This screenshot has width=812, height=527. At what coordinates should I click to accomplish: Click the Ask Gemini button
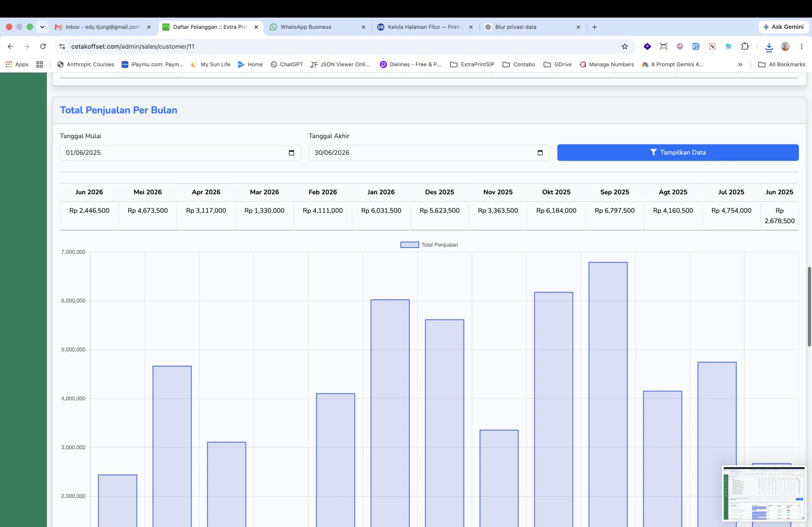pos(784,27)
